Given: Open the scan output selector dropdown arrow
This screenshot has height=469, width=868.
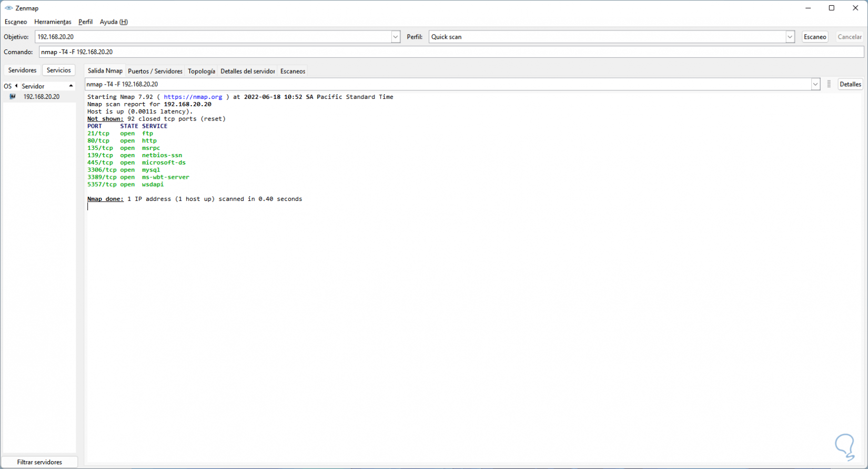Looking at the screenshot, I should tap(815, 84).
